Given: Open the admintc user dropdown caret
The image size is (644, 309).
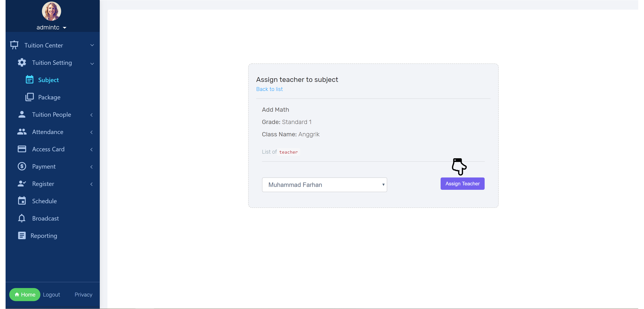Looking at the screenshot, I should (65, 28).
